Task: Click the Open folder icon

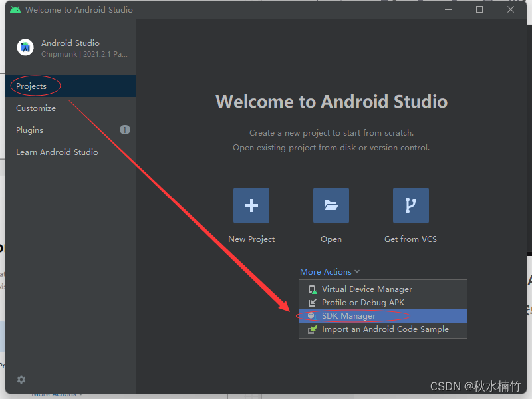Action: (x=331, y=205)
